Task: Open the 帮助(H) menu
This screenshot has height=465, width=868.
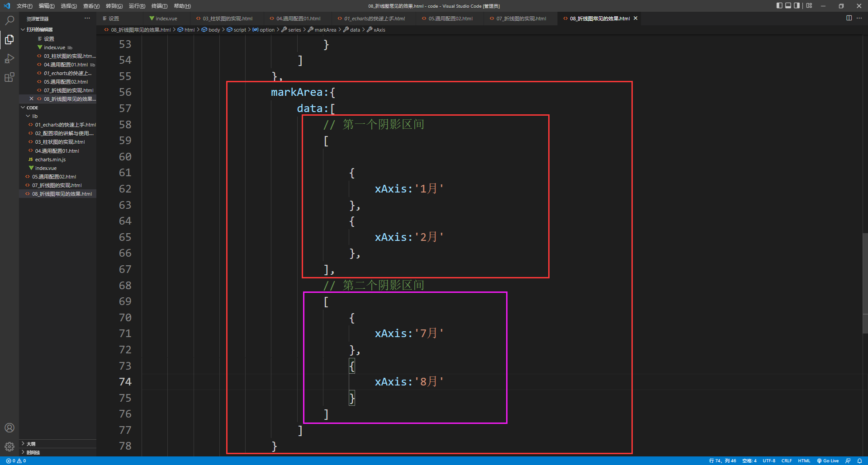Action: pos(182,6)
